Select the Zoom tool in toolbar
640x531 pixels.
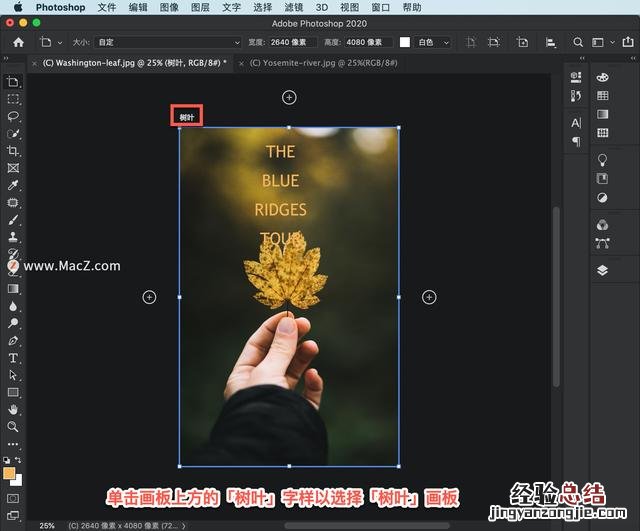[x=13, y=426]
